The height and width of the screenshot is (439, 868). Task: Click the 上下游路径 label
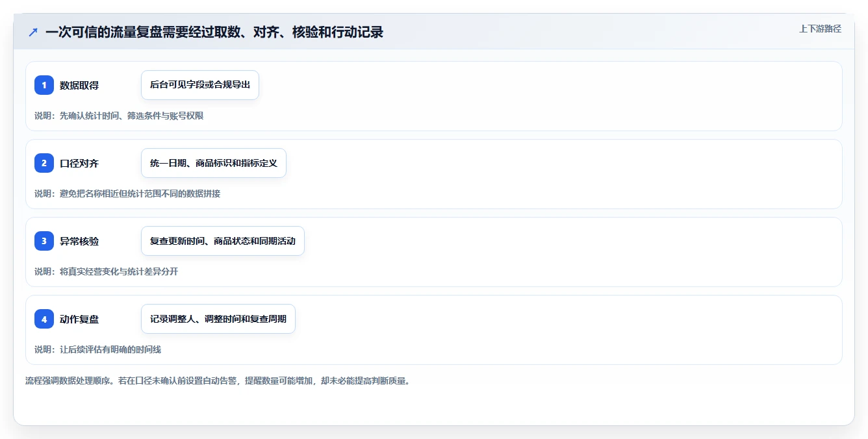click(820, 29)
